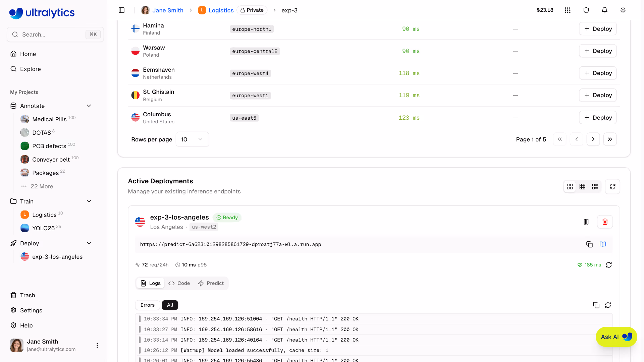This screenshot has width=644, height=362.
Task: Click the Ultralytics logo
Action: pos(42,13)
